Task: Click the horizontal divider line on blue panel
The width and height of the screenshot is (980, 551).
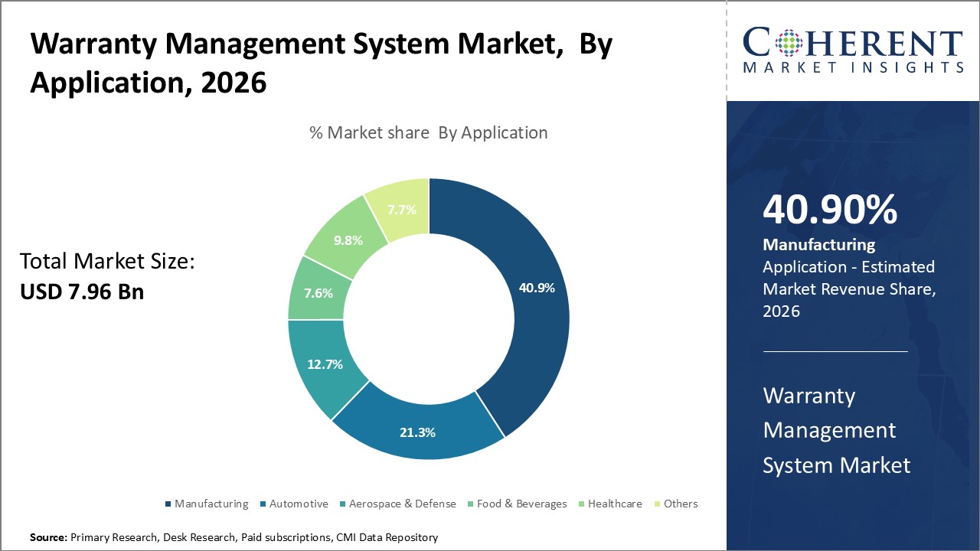Action: [835, 353]
